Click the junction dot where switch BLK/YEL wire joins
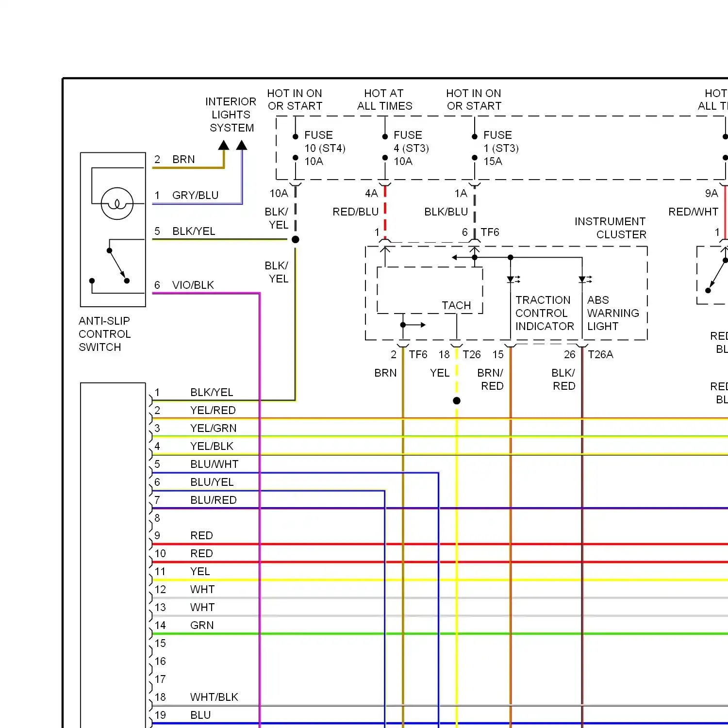Image resolution: width=728 pixels, height=728 pixels. [295, 239]
